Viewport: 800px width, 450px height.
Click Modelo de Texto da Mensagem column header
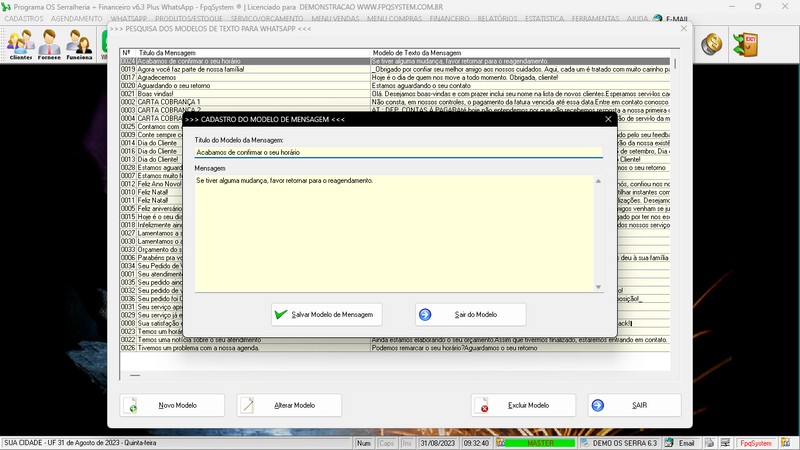point(520,53)
